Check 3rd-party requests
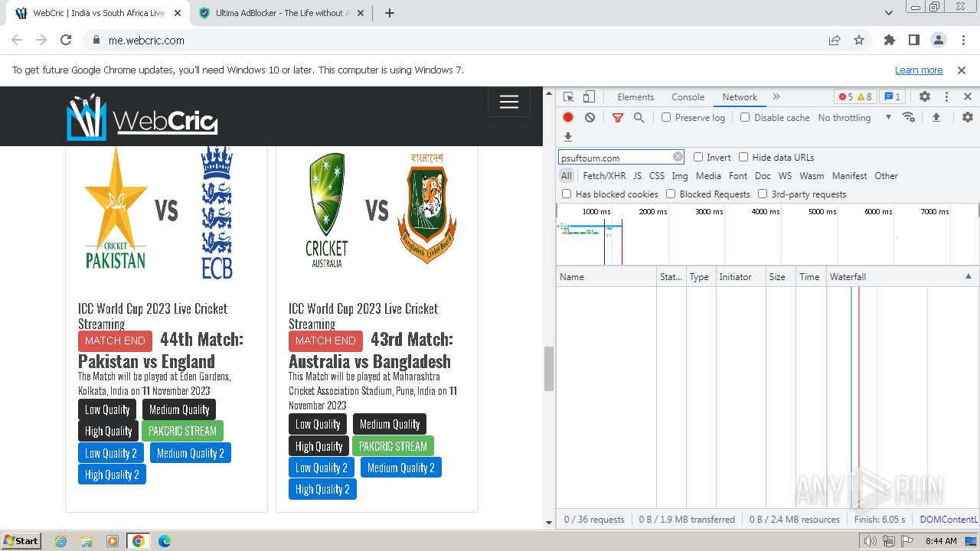Viewport: 980px width, 551px height. (763, 194)
